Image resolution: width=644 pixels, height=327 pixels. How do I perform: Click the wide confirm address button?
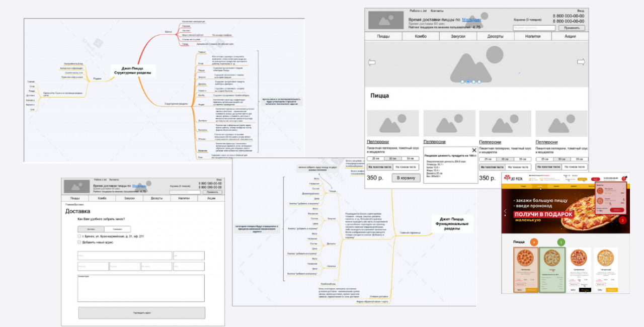142,312
